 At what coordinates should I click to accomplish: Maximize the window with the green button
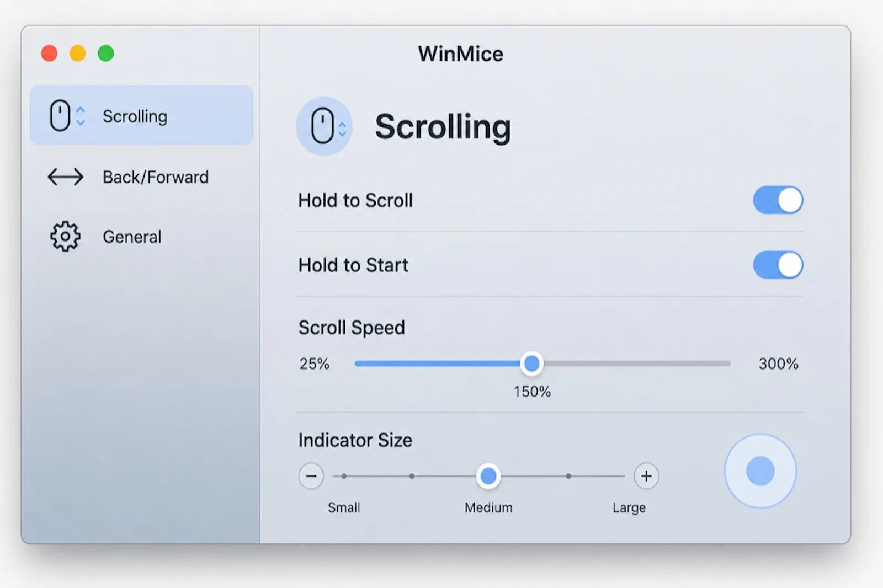(x=106, y=54)
